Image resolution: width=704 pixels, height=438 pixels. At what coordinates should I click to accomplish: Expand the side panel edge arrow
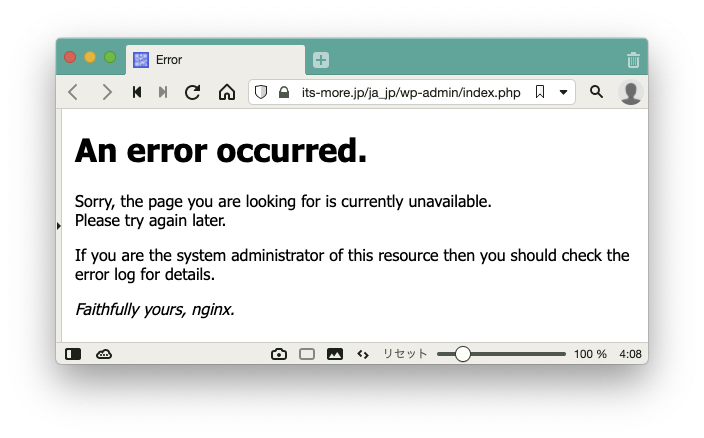click(59, 226)
